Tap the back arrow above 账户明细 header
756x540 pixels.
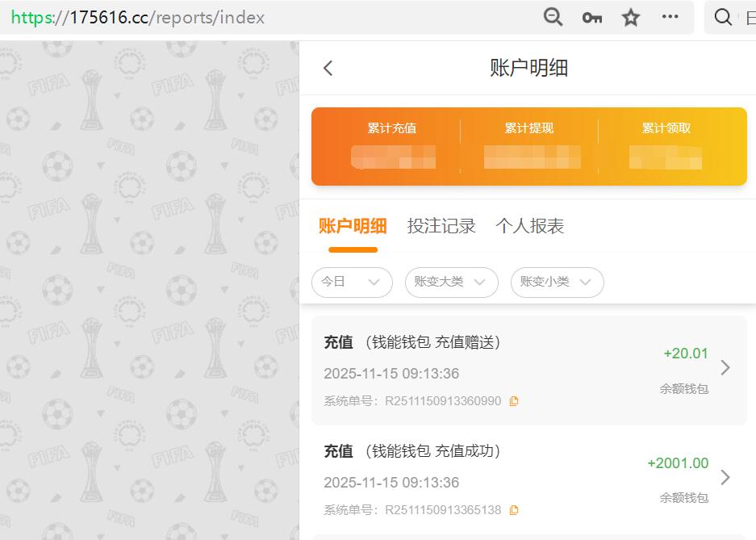[x=328, y=68]
